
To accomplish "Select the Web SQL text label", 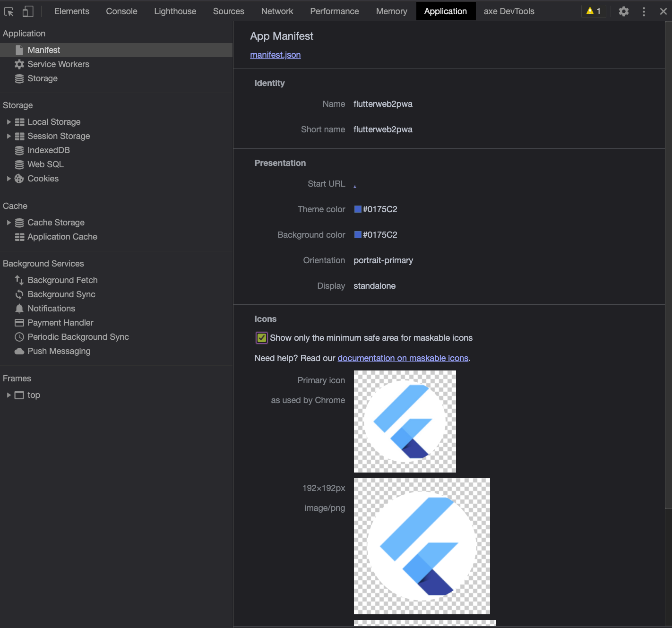I will (45, 164).
